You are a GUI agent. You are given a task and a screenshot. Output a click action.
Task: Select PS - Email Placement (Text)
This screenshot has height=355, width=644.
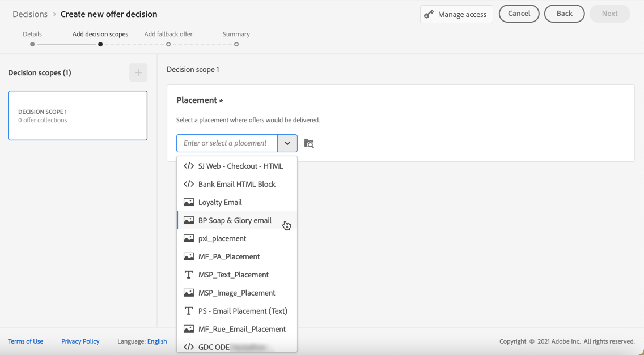[x=243, y=311]
